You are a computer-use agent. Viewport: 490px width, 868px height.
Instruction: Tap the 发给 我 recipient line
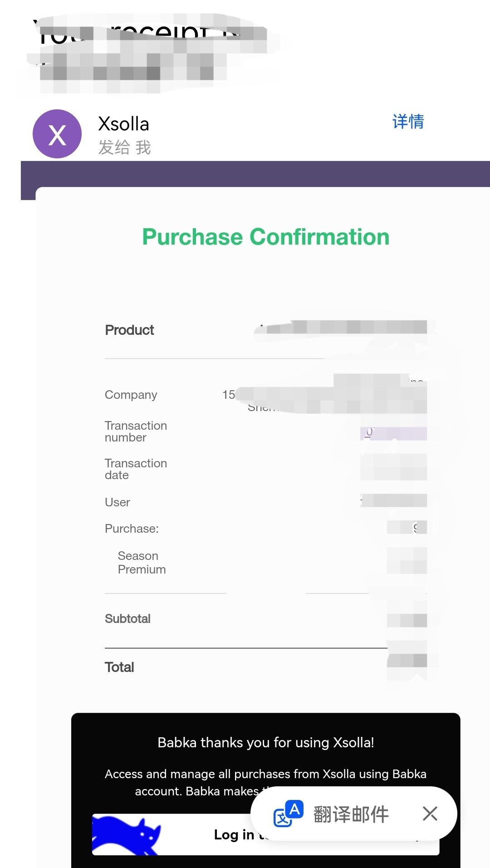pyautogui.click(x=124, y=147)
